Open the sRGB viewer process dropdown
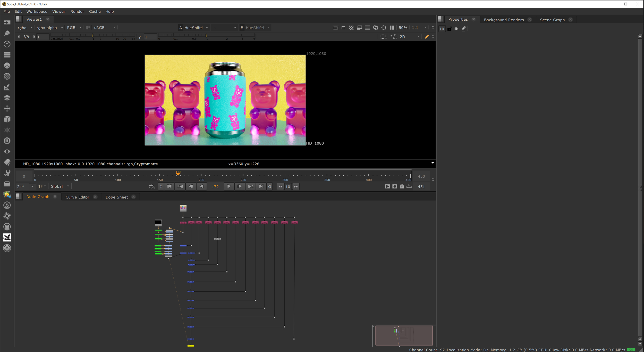Image resolution: width=644 pixels, height=352 pixels. point(105,28)
